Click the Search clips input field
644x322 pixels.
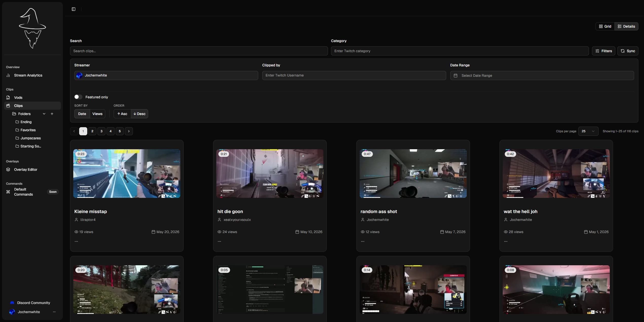199,51
